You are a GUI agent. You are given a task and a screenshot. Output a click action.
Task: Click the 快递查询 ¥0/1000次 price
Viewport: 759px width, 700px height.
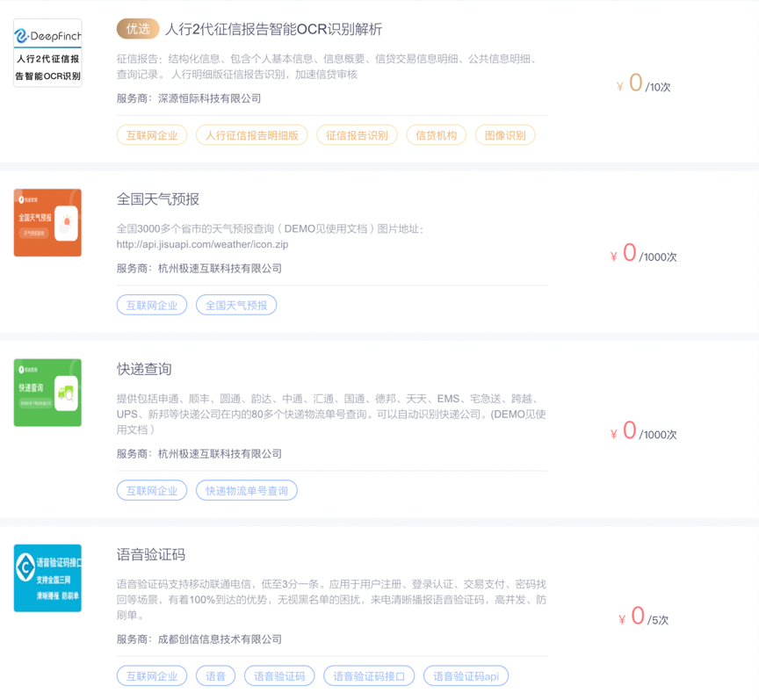coord(644,431)
